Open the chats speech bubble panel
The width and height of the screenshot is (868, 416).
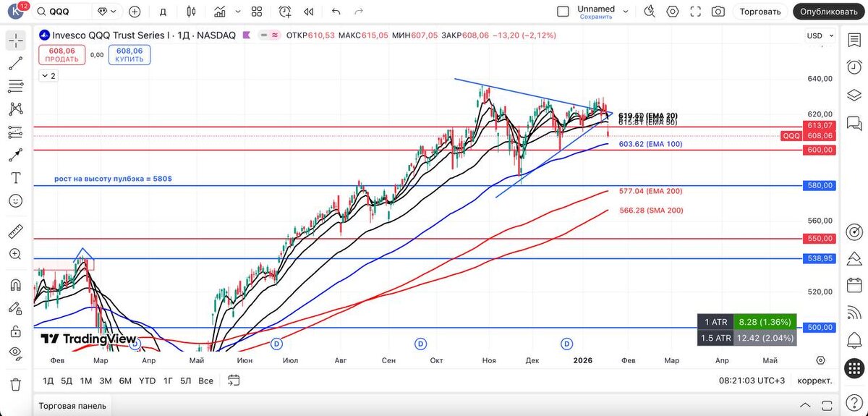[x=854, y=124]
